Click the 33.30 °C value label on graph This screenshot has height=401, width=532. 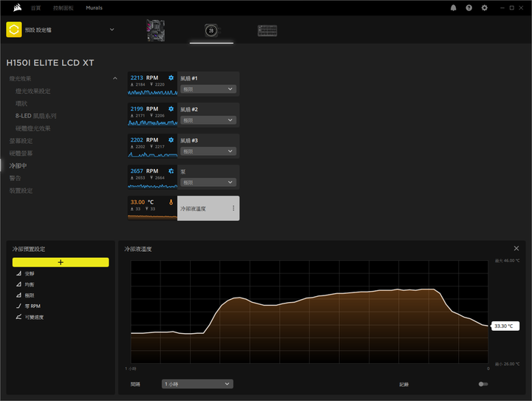point(505,326)
